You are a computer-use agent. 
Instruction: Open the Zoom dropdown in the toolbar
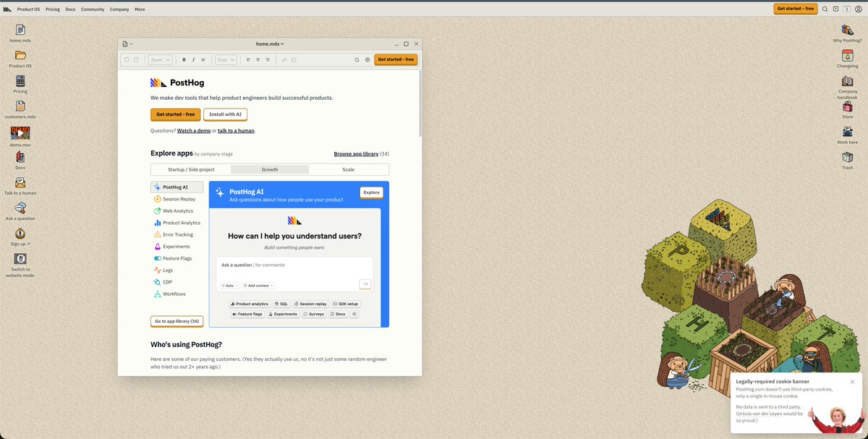161,60
